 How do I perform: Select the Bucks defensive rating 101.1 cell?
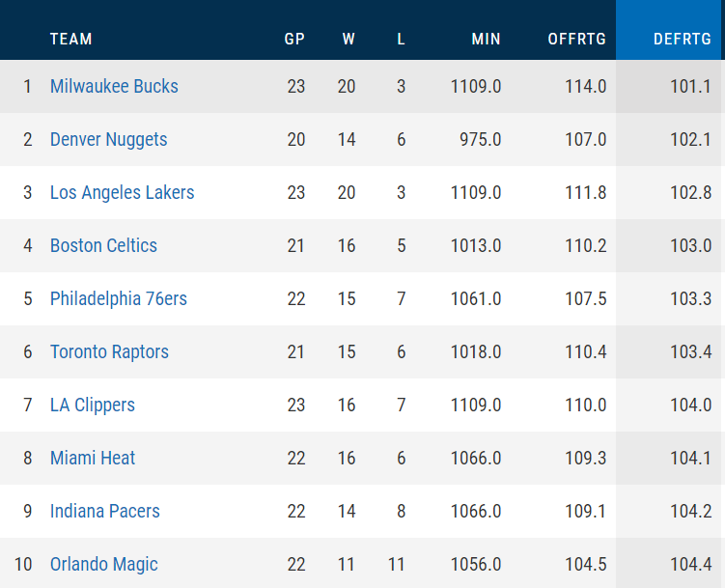point(690,87)
